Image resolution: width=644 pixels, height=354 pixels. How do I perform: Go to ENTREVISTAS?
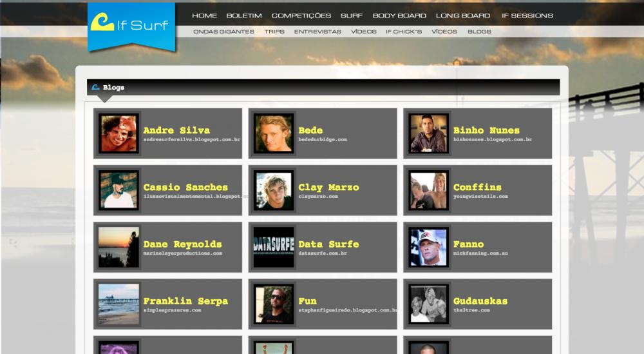(317, 32)
